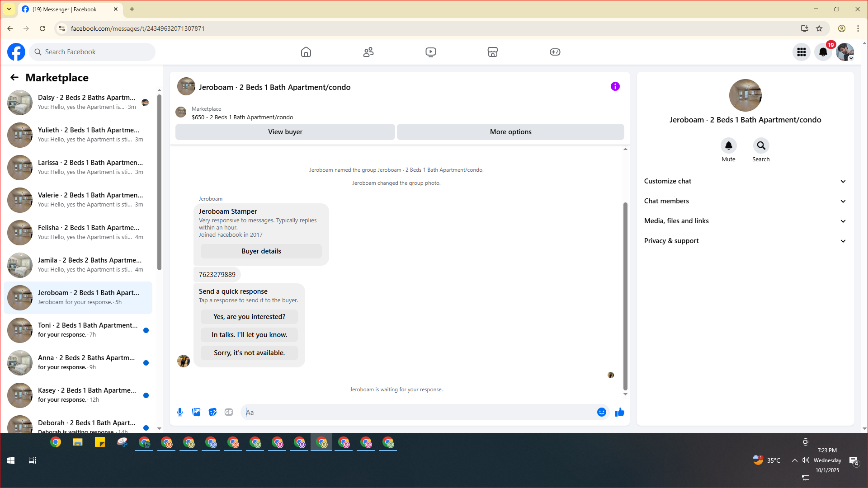Open the taskbar volume control

tap(806, 460)
